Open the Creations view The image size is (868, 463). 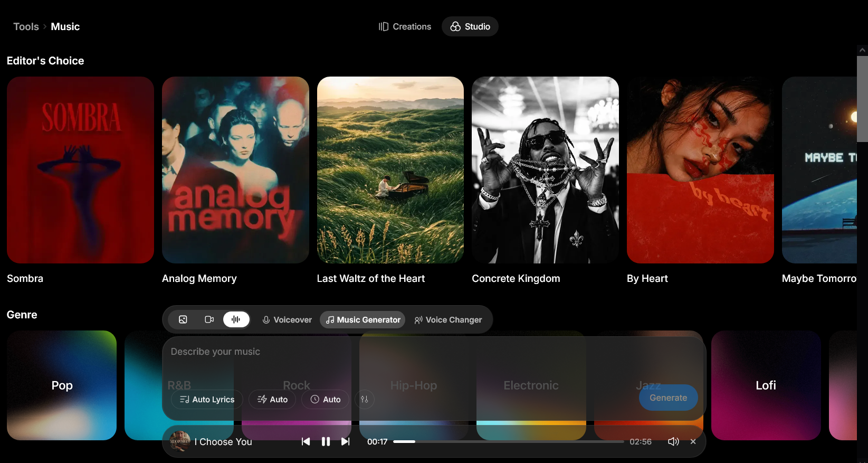405,26
